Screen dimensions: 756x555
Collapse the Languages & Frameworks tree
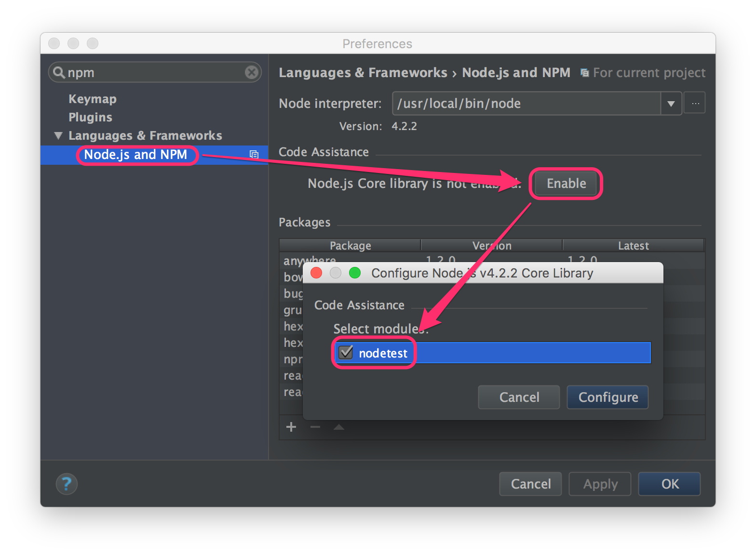click(58, 136)
